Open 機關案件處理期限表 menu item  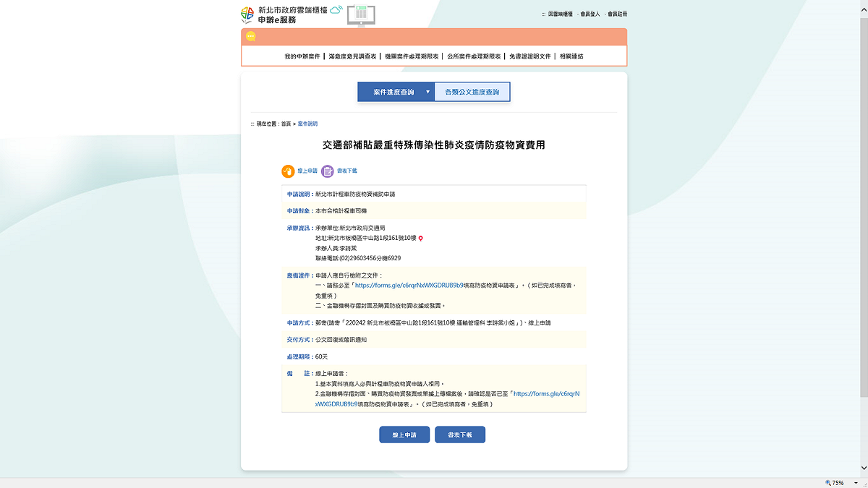pos(412,56)
